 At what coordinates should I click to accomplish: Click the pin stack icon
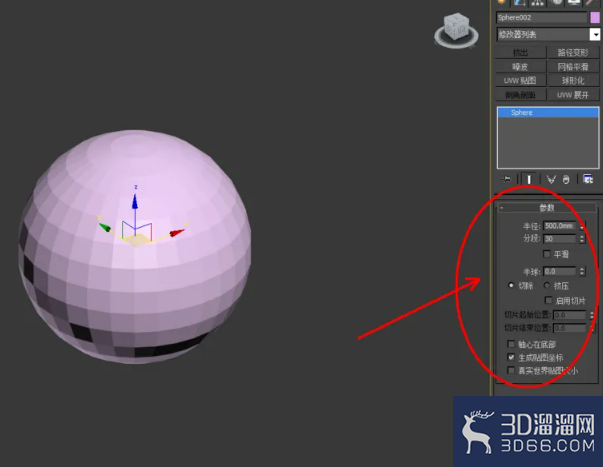[506, 179]
